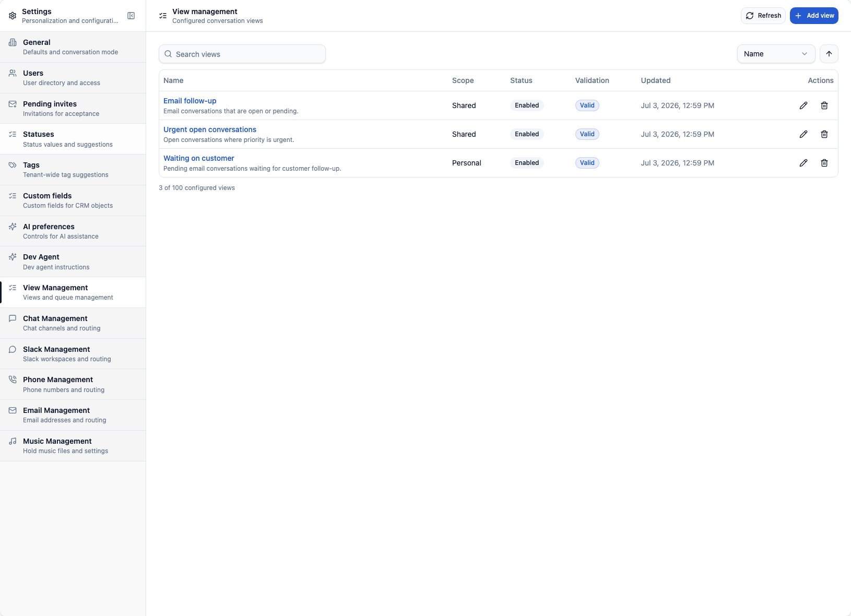Click the General building icon
The width and height of the screenshot is (851, 616).
13,42
